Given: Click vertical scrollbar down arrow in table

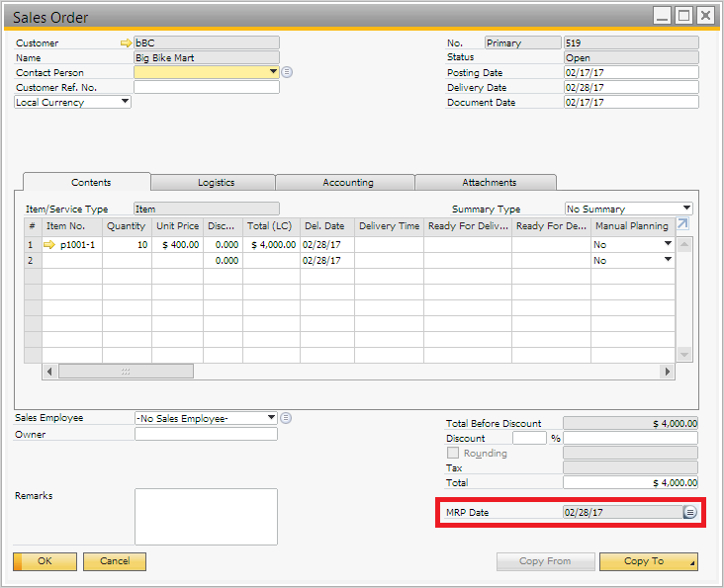Looking at the screenshot, I should click(684, 354).
